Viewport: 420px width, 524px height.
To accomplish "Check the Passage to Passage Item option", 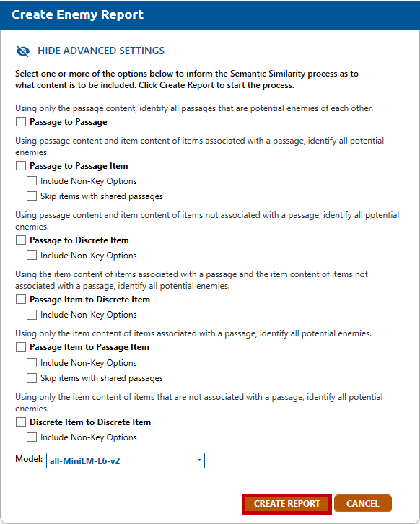I will click(x=21, y=166).
